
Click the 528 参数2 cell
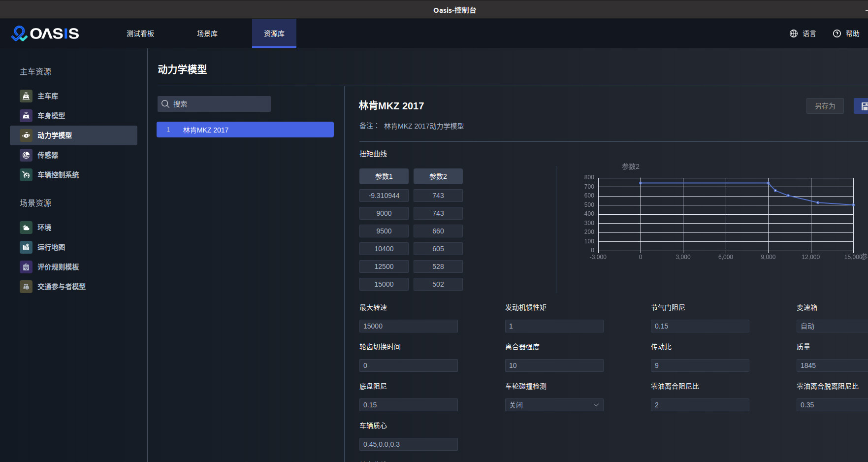pyautogui.click(x=438, y=266)
